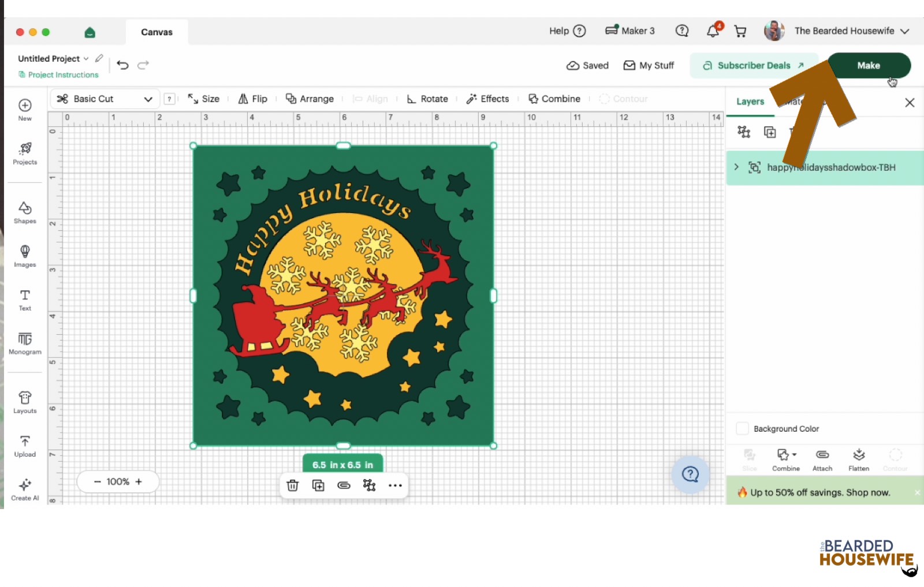Click the Saved status button
Image resolution: width=924 pixels, height=587 pixels.
(587, 65)
